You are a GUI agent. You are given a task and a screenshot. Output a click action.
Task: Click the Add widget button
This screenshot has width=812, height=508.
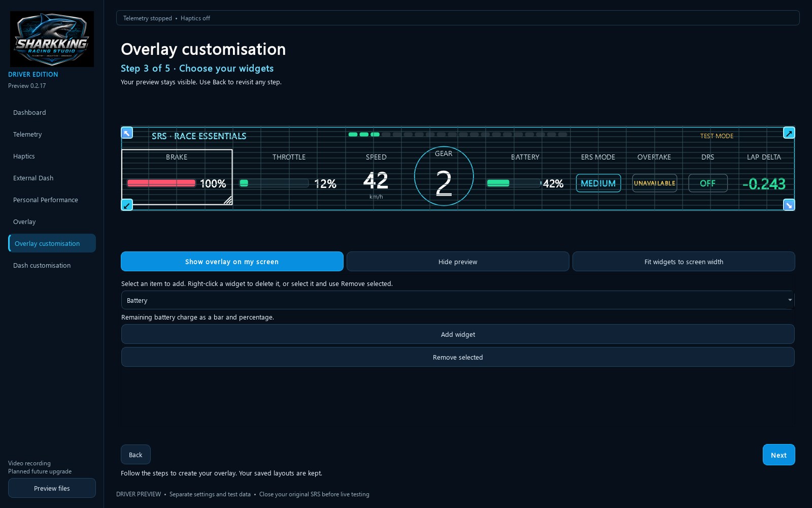pos(458,334)
